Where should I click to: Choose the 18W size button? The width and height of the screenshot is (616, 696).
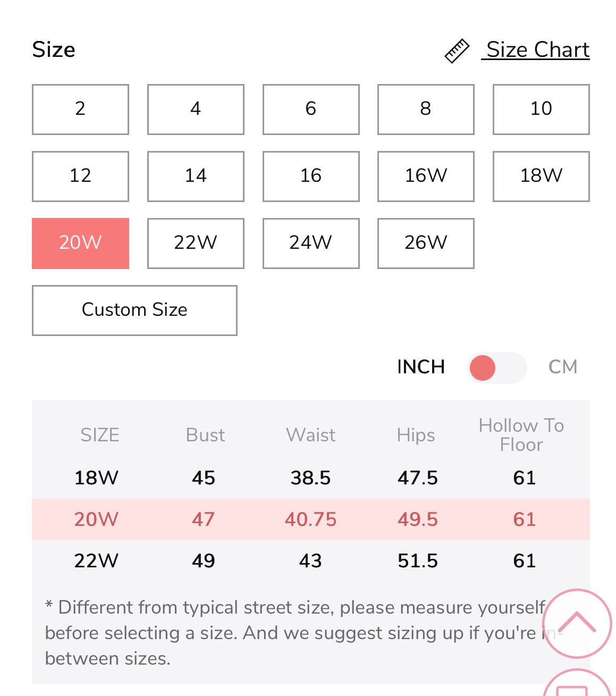(x=541, y=176)
